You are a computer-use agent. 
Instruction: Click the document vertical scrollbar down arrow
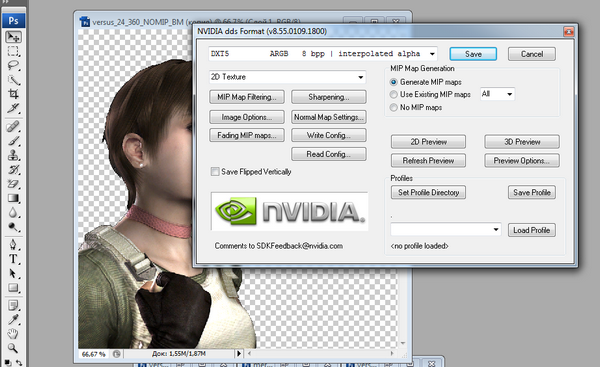click(403, 343)
